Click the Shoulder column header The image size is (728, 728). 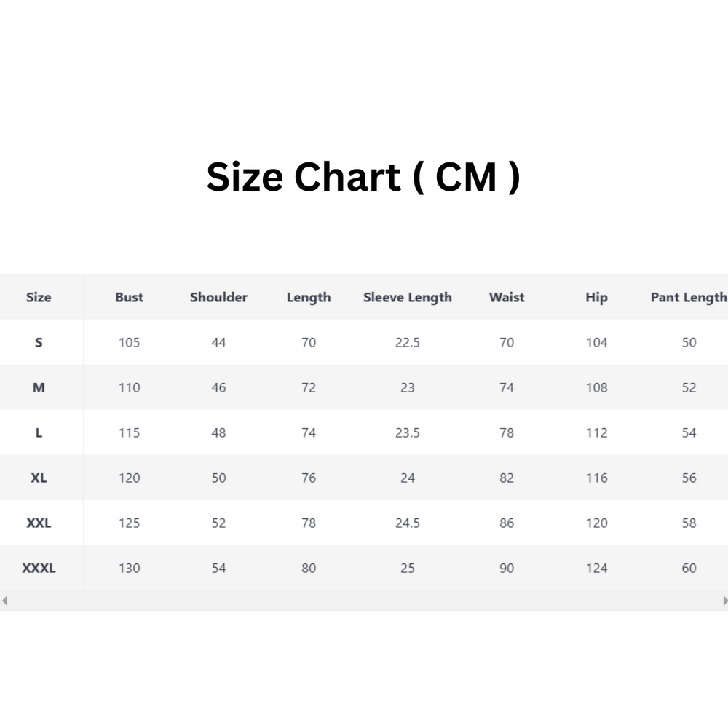tap(218, 297)
